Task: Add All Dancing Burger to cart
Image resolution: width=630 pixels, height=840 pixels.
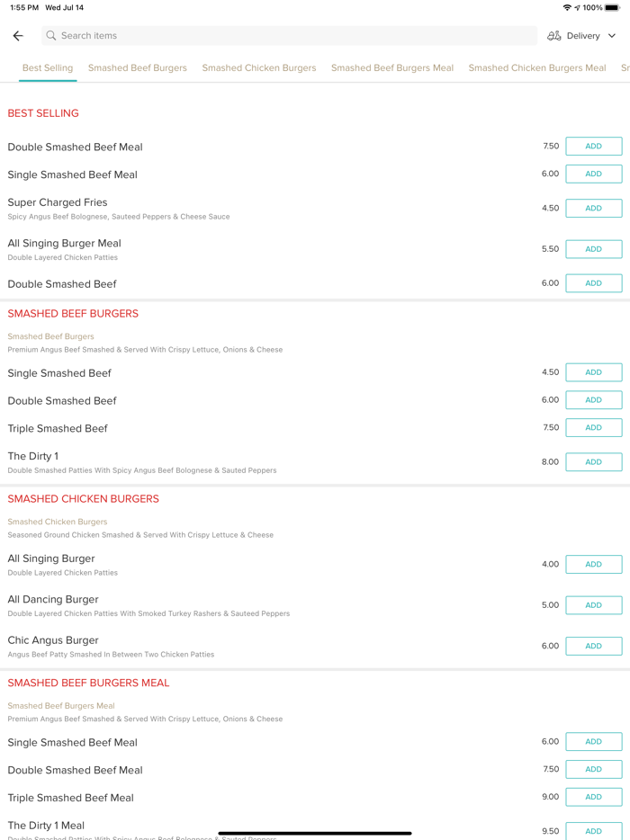Action: click(593, 605)
